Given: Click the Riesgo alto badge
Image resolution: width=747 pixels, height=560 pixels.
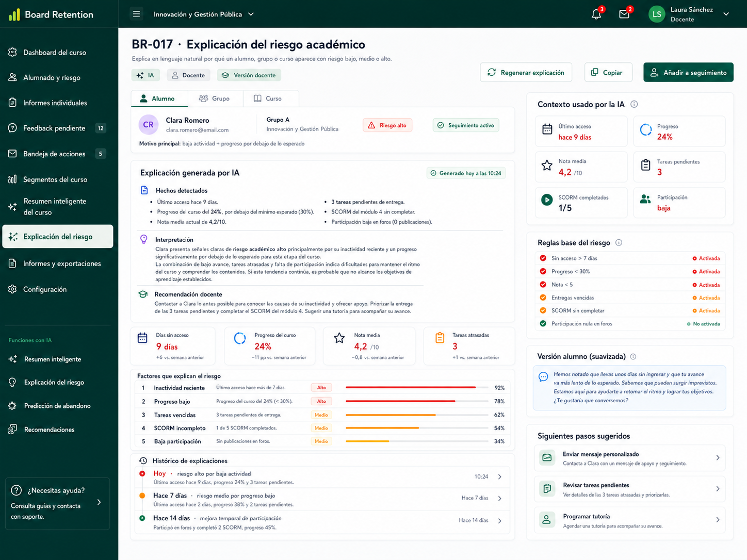Looking at the screenshot, I should [387, 125].
